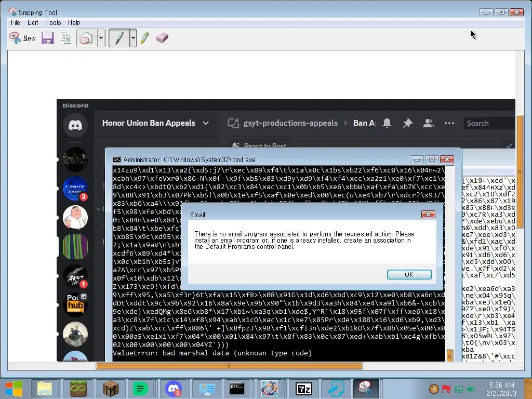Open the Send Snip dropdown arrow
Image resolution: width=532 pixels, height=399 pixels.
[101, 38]
